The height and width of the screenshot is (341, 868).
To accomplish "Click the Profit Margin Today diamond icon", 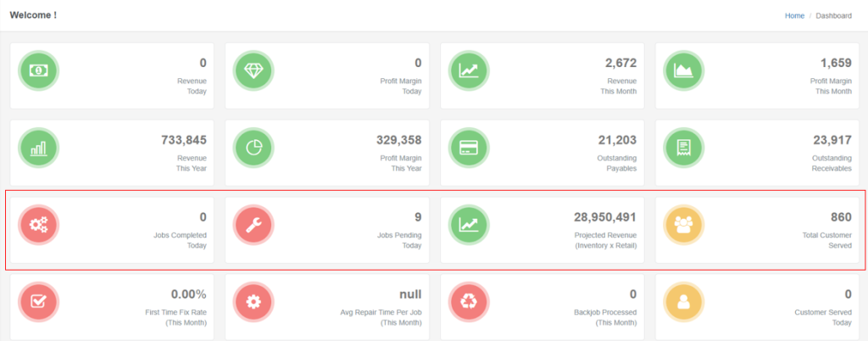I will coord(253,71).
